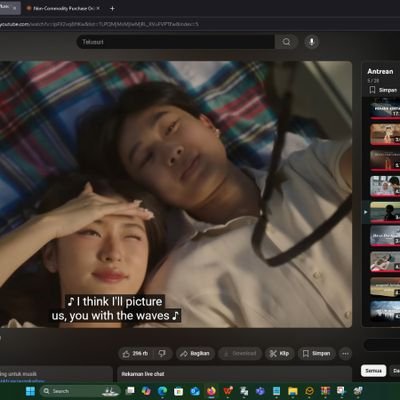400x400 pixels.
Task: Open the Windows Start menu
Action: (x=30, y=391)
